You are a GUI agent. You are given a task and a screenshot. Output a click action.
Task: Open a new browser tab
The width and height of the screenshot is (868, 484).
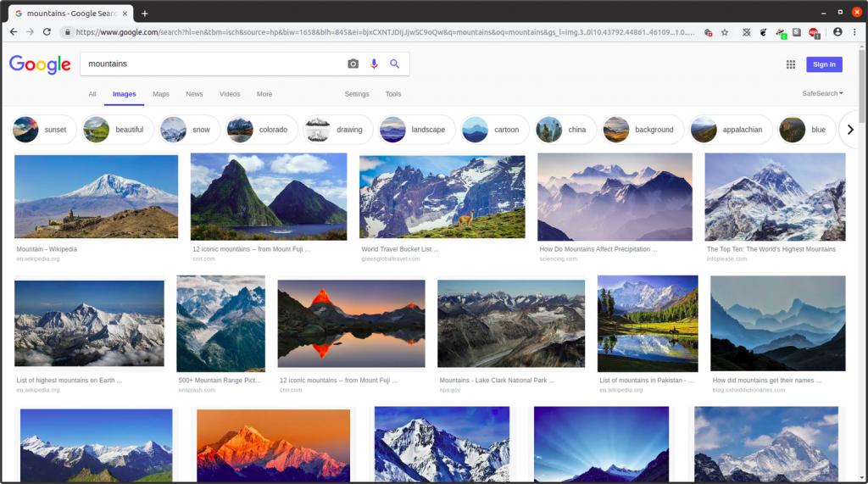pos(145,13)
